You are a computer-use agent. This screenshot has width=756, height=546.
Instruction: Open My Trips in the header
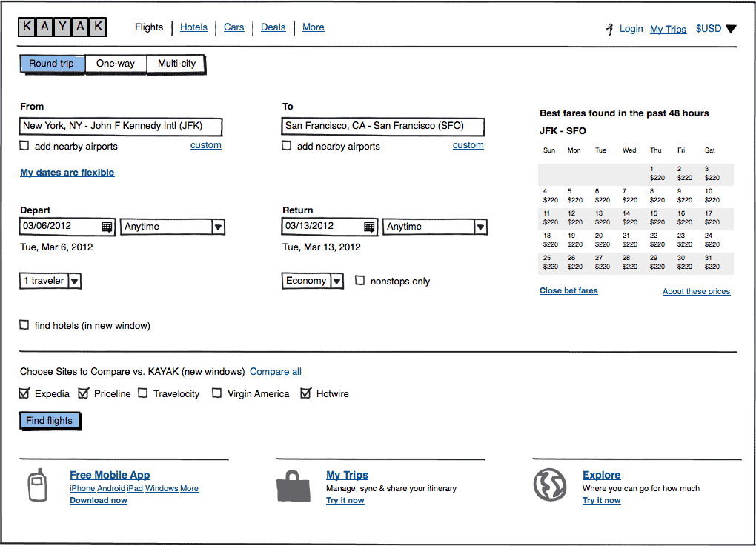tap(669, 30)
